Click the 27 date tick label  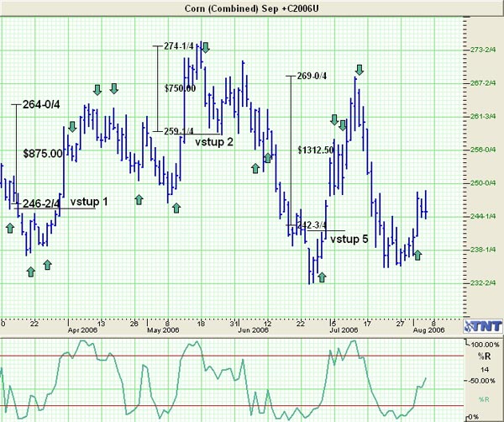(400, 324)
